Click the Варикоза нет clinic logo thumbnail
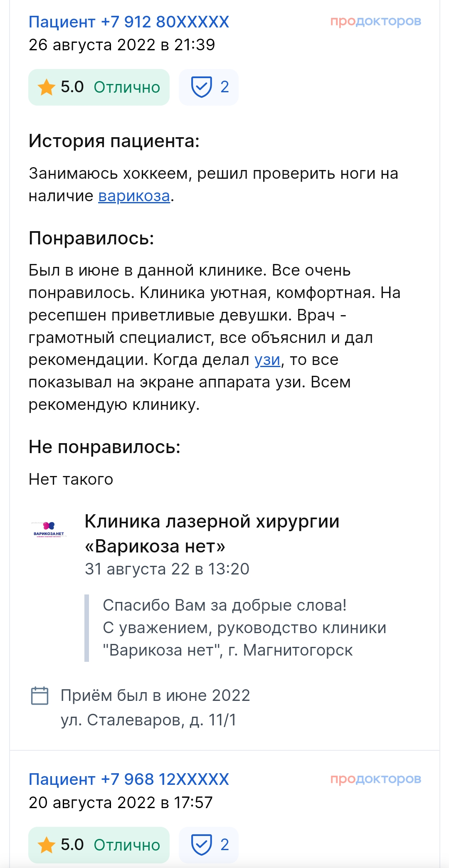The width and height of the screenshot is (449, 868). click(49, 529)
